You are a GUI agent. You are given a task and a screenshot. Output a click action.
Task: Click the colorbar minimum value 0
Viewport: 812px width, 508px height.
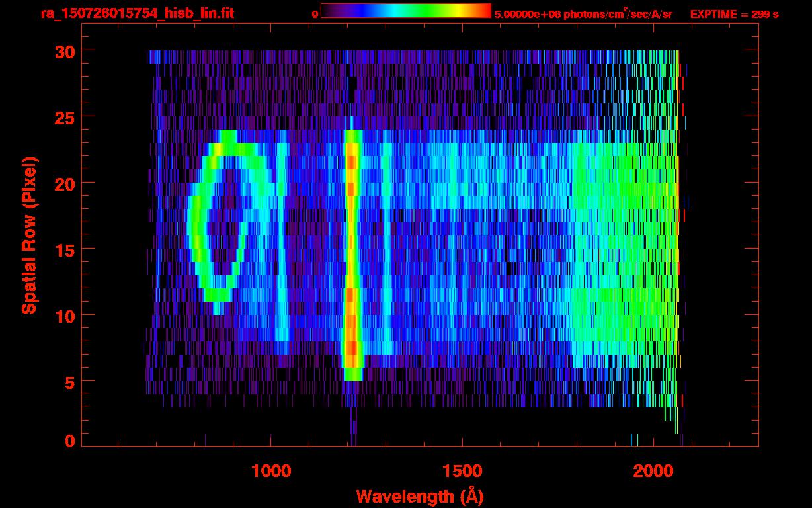click(315, 14)
